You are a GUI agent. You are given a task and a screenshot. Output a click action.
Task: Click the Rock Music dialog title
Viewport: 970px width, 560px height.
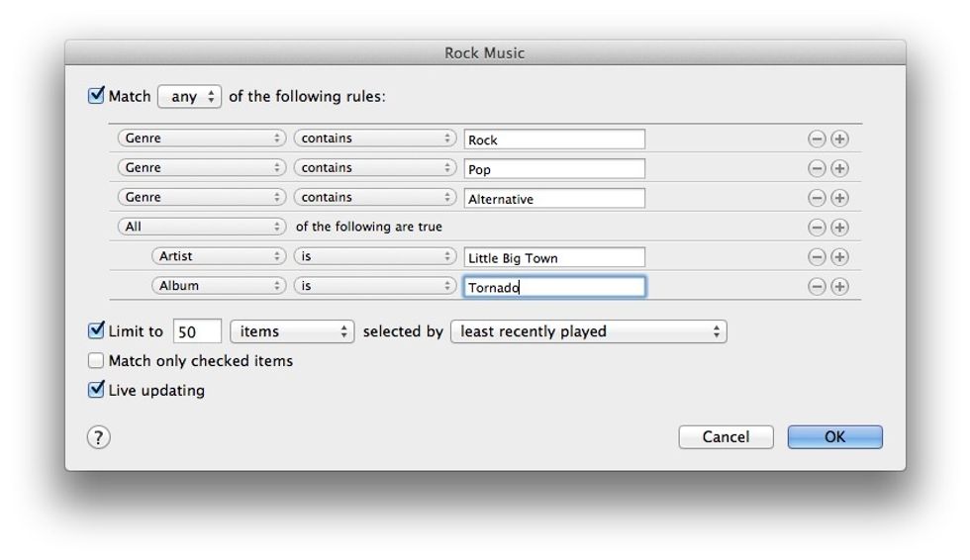pos(484,53)
